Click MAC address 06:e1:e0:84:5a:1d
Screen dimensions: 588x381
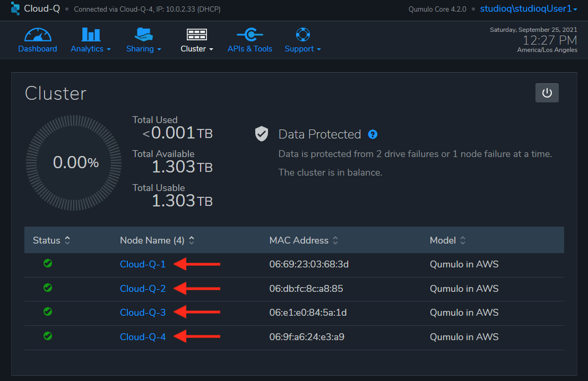click(x=308, y=313)
